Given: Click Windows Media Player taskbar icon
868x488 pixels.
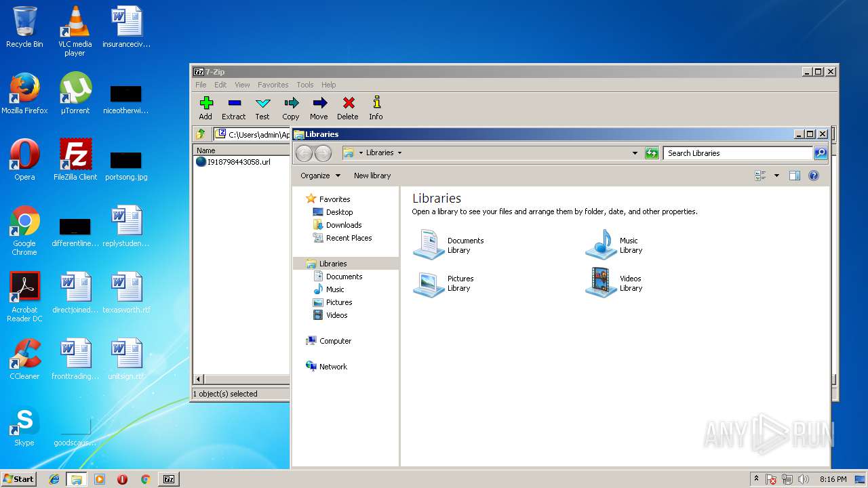Looking at the screenshot, I should coord(100,479).
